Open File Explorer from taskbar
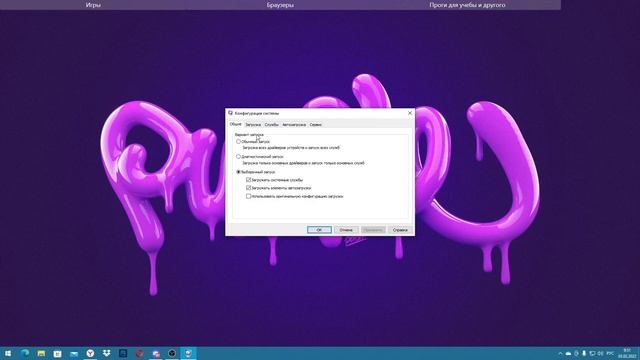The width and height of the screenshot is (640, 360). (x=41, y=353)
